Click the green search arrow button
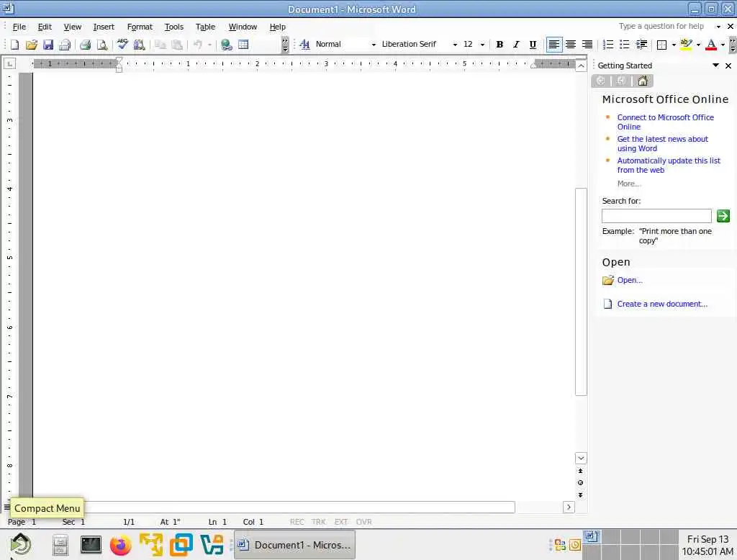Screen dimensions: 737x560 (x=723, y=216)
